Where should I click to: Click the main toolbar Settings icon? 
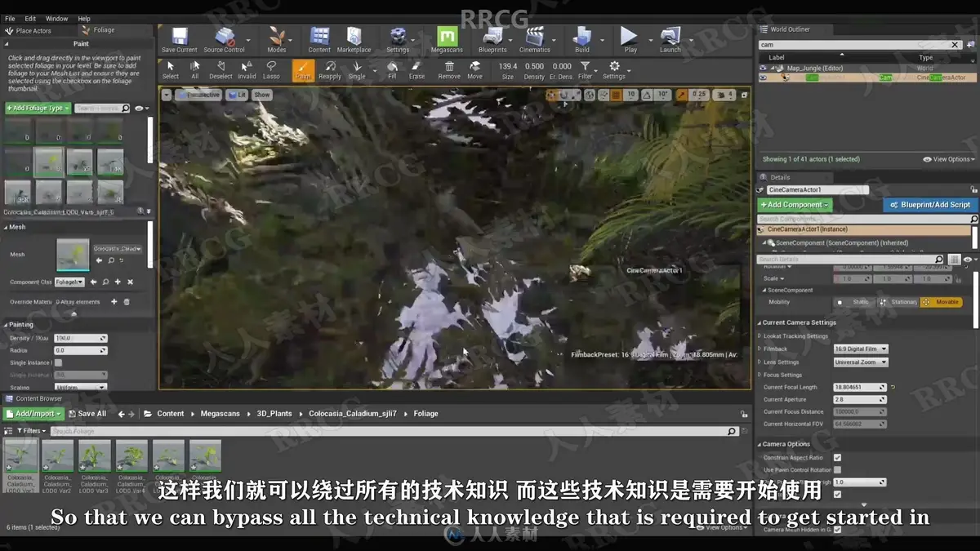coord(398,39)
